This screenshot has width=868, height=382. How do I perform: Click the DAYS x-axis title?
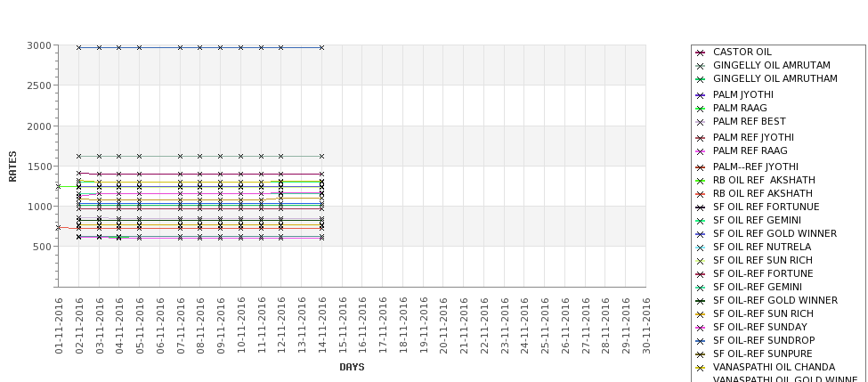[352, 367]
